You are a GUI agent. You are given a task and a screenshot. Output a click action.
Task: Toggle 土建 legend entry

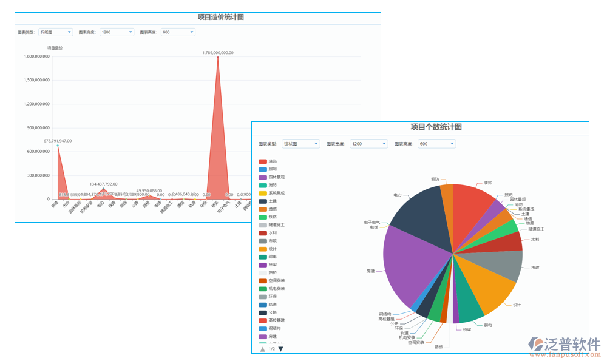click(268, 201)
